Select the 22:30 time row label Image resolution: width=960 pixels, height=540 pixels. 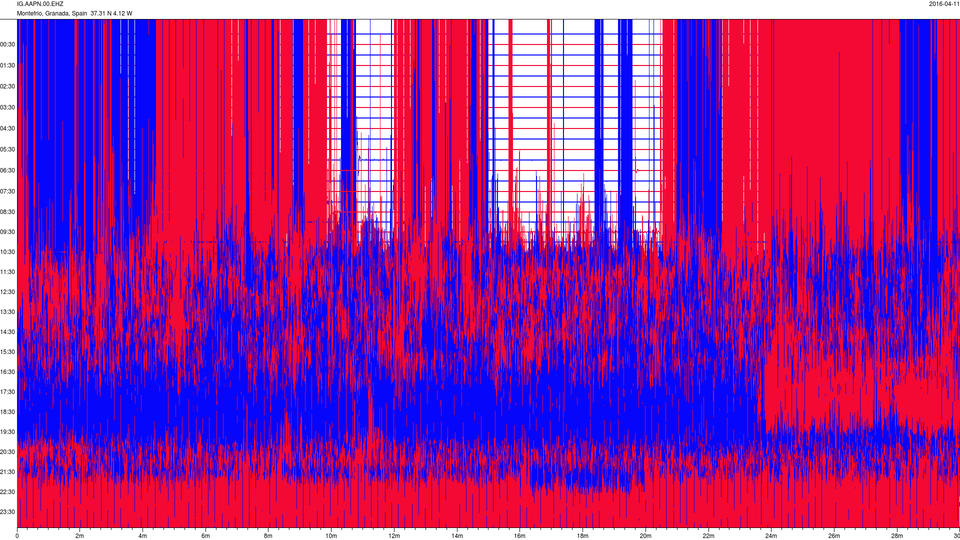tap(7, 492)
